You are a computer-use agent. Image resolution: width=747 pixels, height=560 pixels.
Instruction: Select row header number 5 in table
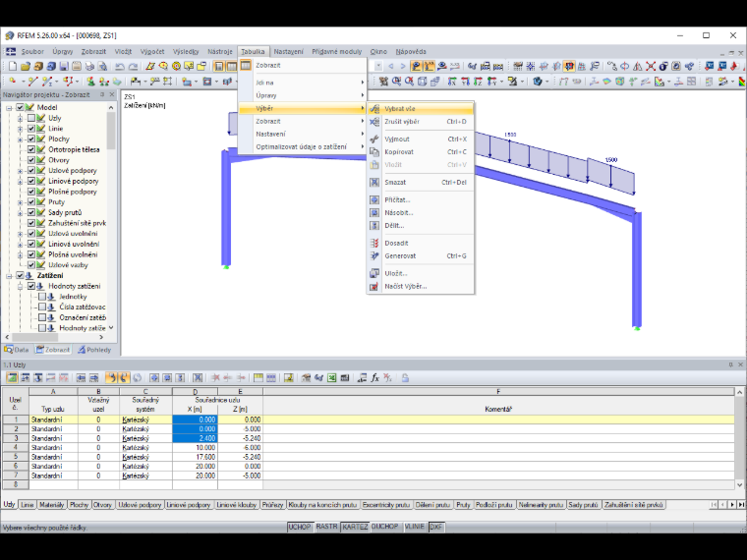pyautogui.click(x=16, y=457)
